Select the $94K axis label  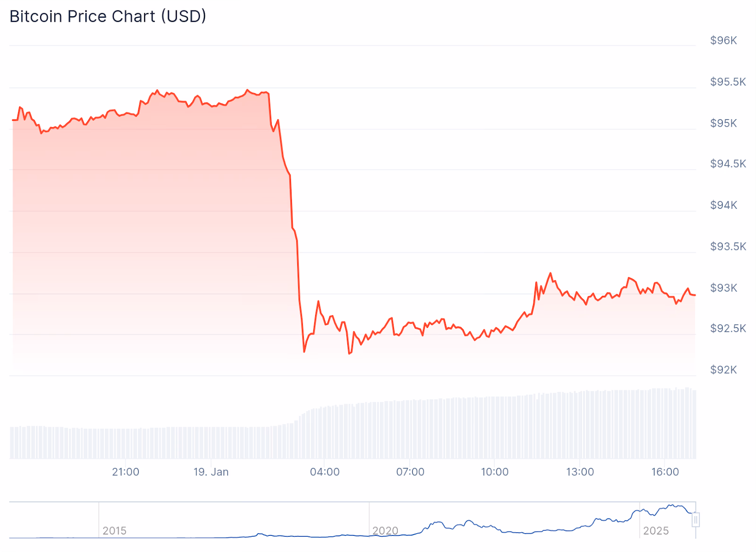pyautogui.click(x=723, y=205)
